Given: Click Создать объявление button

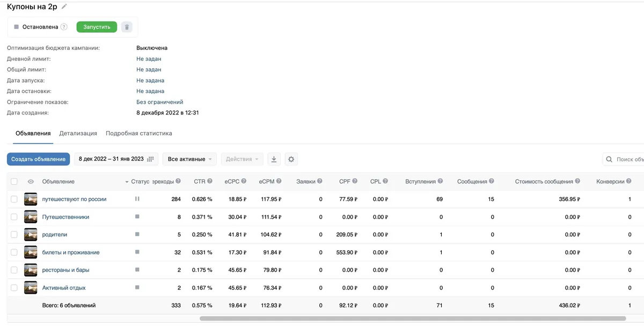Looking at the screenshot, I should 39,159.
